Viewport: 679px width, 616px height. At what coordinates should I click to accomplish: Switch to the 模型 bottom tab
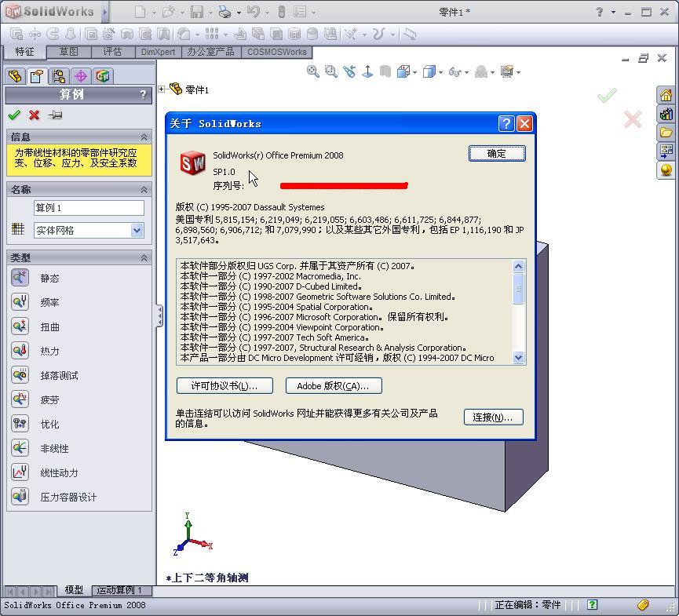coord(74,590)
